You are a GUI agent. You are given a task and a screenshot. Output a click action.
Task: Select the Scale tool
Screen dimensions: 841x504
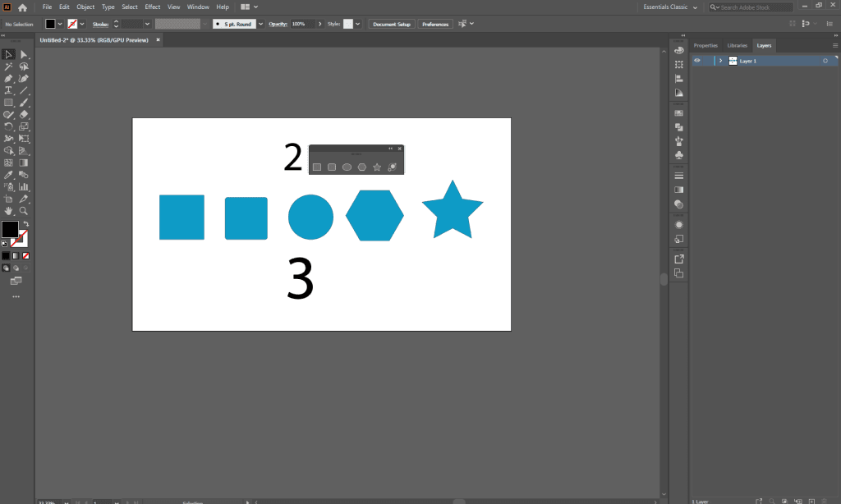[24, 126]
